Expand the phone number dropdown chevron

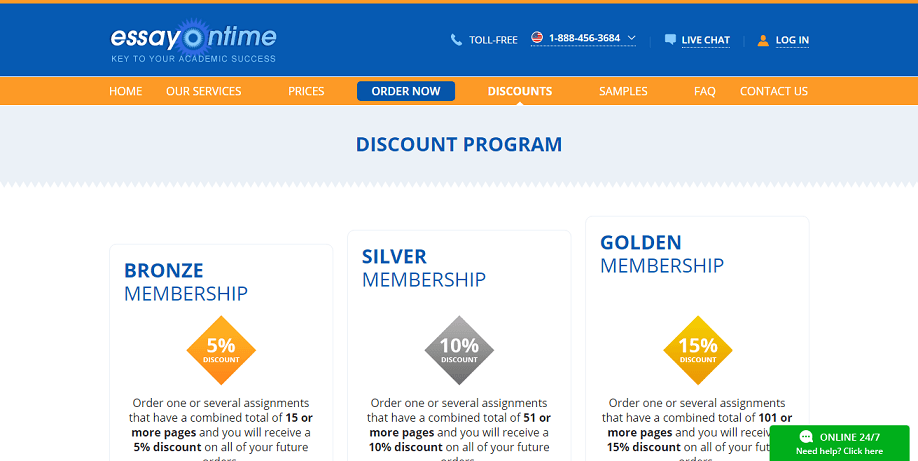631,38
